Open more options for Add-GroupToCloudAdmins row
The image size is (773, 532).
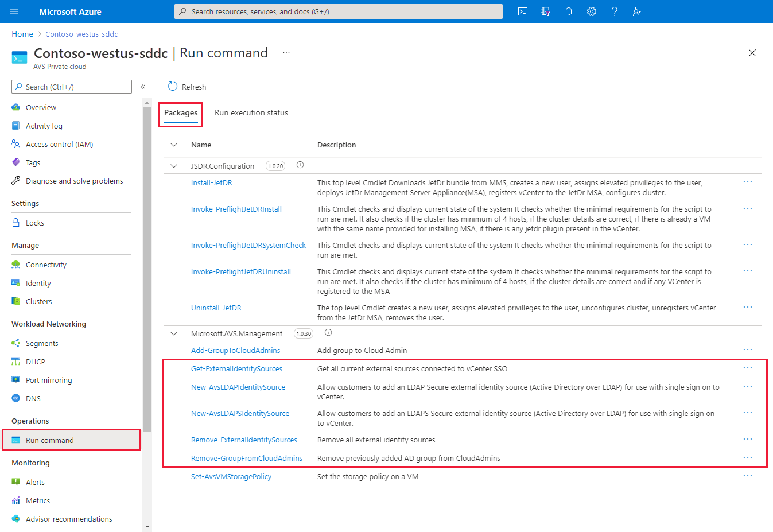tap(748, 350)
